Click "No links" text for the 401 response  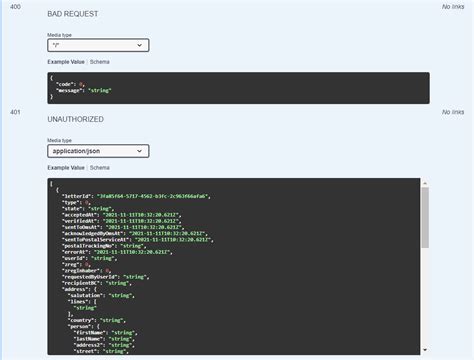point(453,112)
